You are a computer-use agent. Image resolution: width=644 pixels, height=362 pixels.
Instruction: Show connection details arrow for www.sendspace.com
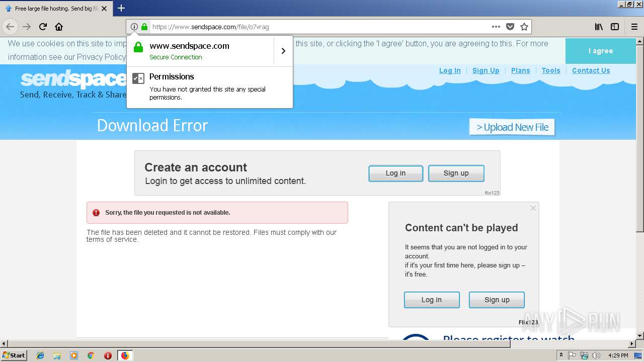point(283,51)
